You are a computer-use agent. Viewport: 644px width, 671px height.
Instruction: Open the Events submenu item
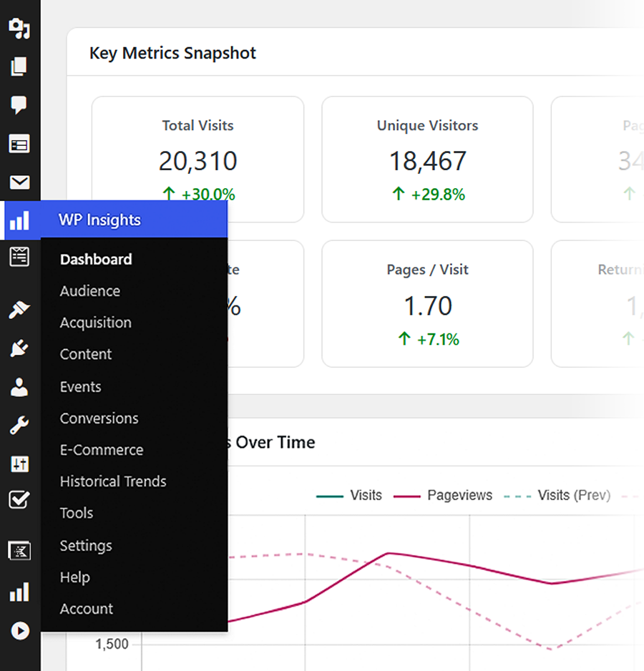coord(80,387)
